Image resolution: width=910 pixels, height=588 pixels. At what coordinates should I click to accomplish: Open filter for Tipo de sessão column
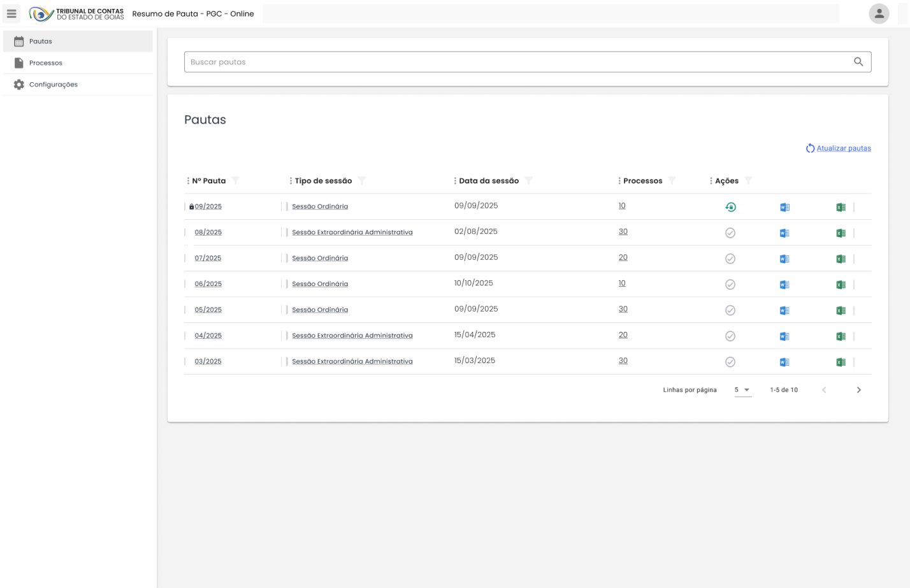pos(362,181)
